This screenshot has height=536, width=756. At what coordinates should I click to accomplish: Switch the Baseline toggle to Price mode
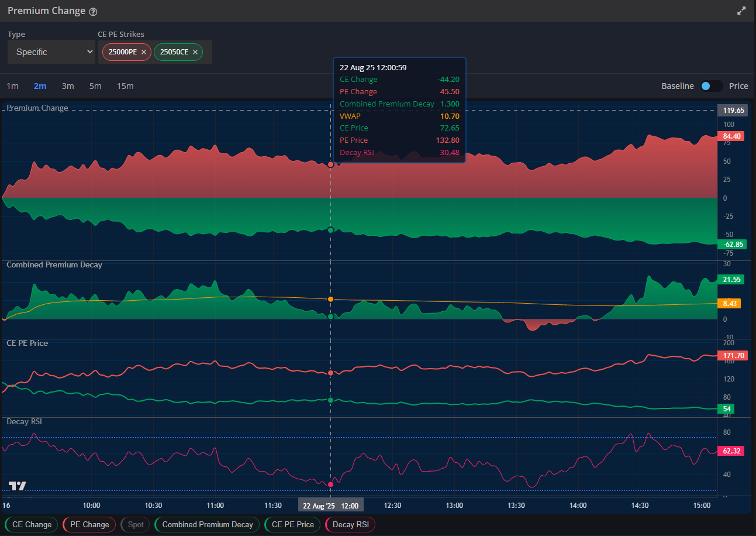coord(712,85)
